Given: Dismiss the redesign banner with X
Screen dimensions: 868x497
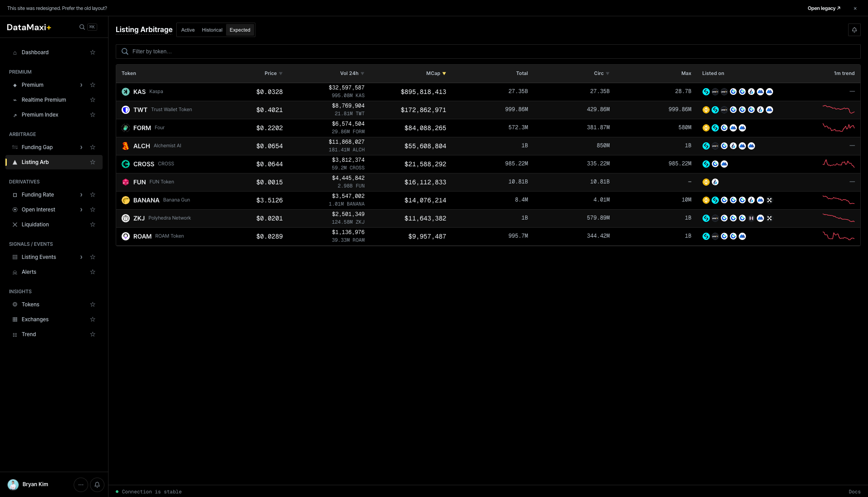Looking at the screenshot, I should click(x=855, y=8).
